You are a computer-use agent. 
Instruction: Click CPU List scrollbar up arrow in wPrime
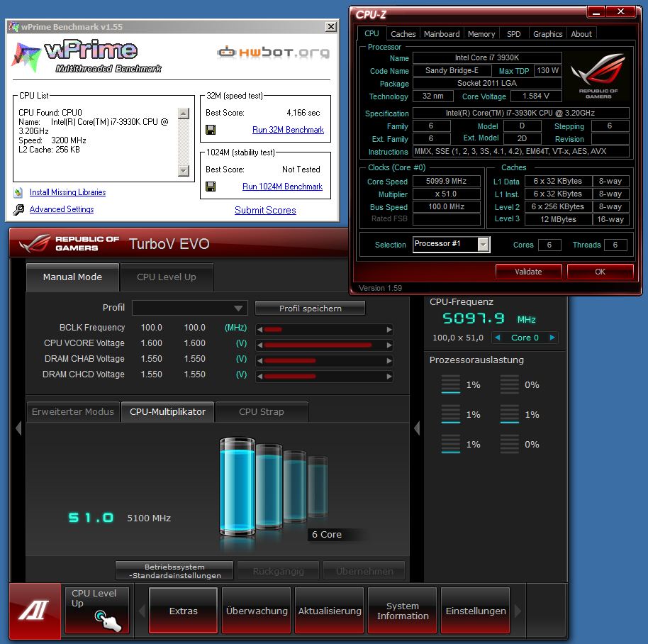coord(184,113)
